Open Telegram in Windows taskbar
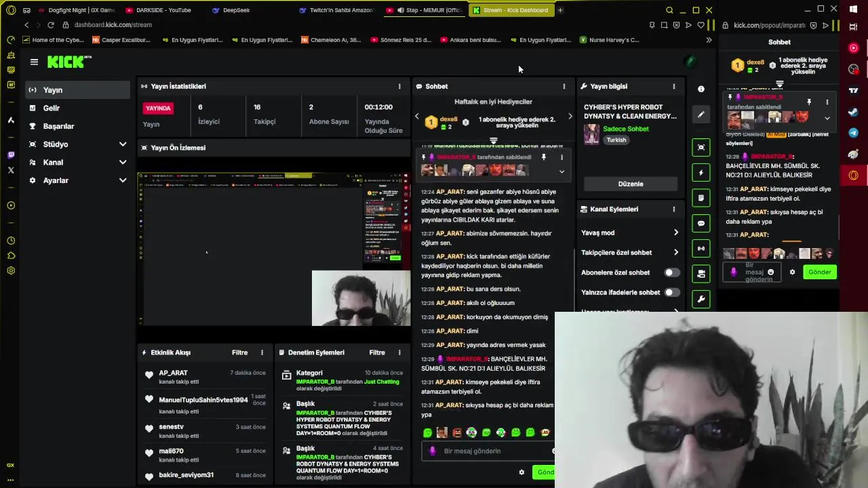This screenshot has width=868, height=488. pos(853,133)
